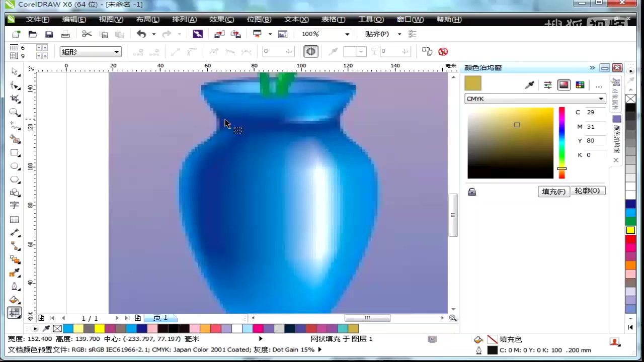Select the Mesh Fill tool

tap(14, 313)
